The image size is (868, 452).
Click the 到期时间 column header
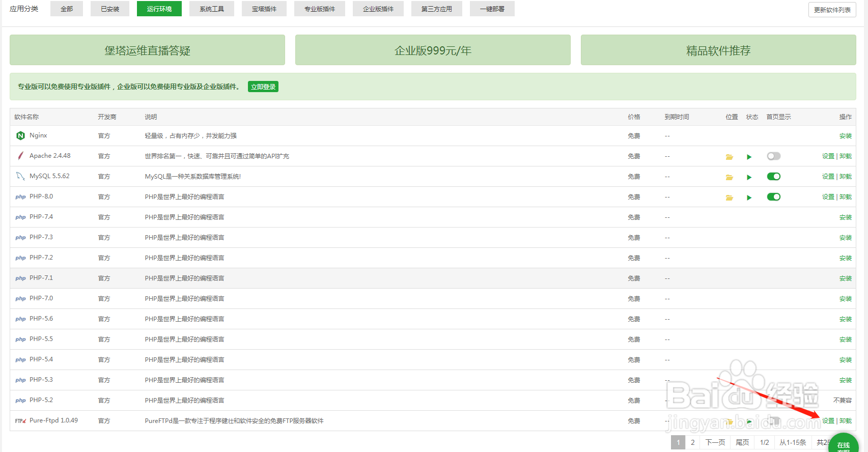pyautogui.click(x=677, y=117)
